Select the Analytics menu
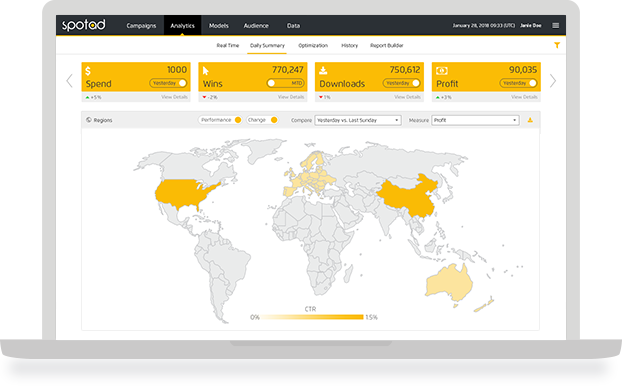 pos(182,26)
